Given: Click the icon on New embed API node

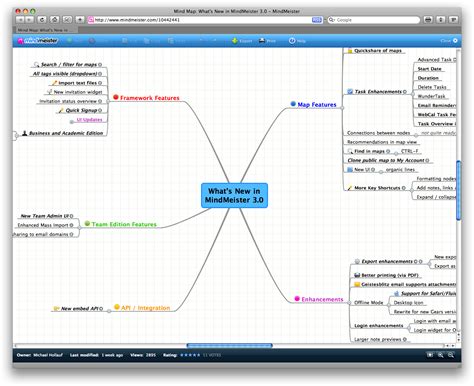Looking at the screenshot, I should pos(56,309).
